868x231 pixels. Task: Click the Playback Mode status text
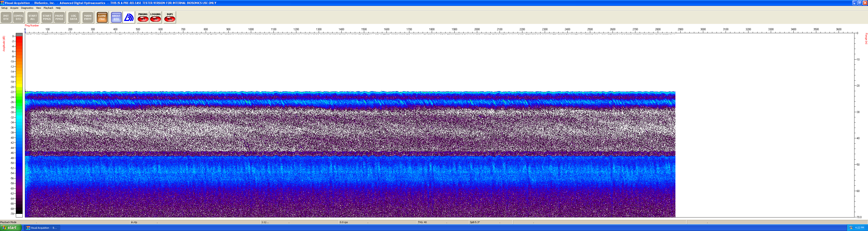point(8,222)
